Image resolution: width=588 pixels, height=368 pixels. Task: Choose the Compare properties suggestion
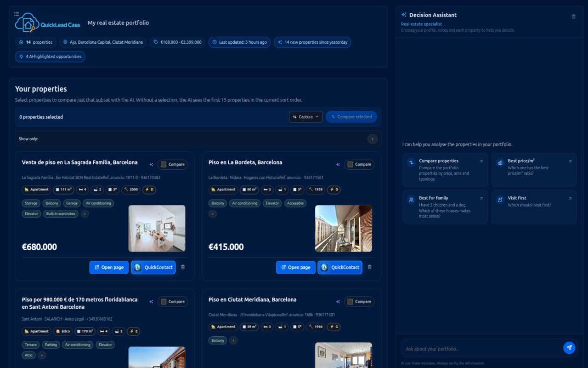445,170
